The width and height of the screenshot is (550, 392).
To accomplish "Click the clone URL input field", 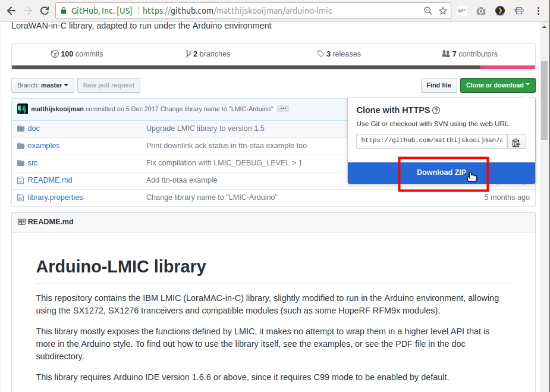I will point(432,141).
